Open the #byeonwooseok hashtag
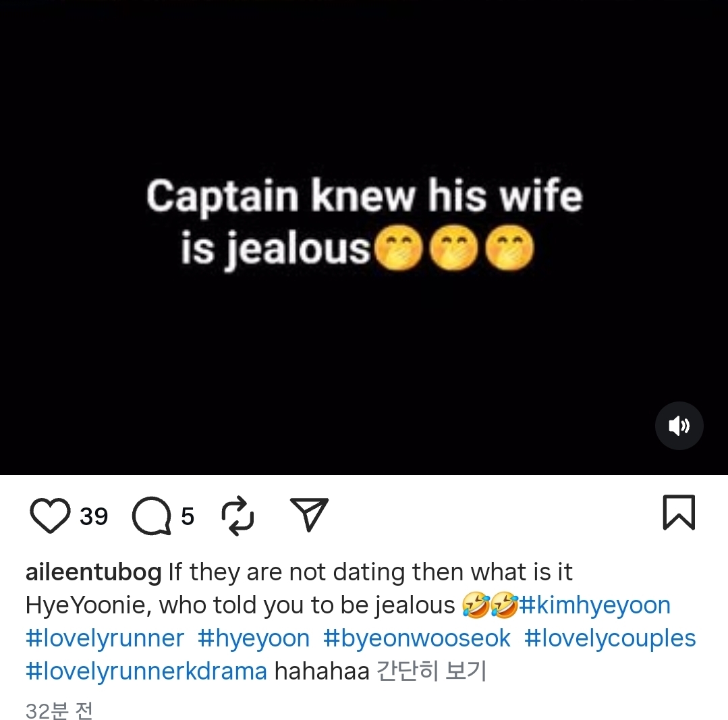728x720 pixels. point(417,638)
